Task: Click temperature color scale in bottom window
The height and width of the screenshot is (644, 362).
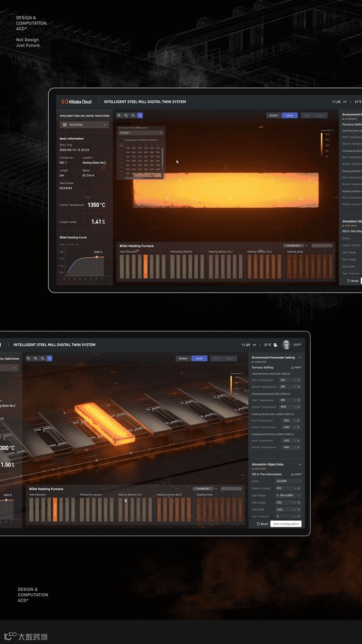Action: (231, 388)
